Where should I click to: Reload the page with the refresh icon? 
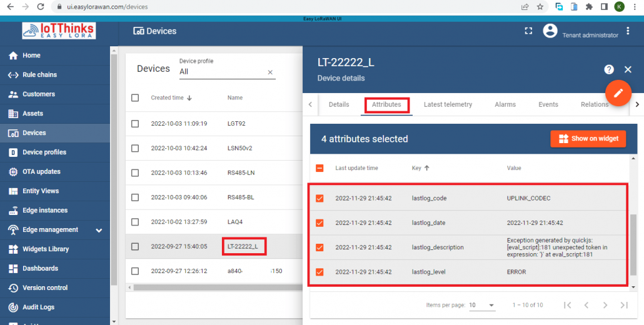tap(40, 7)
